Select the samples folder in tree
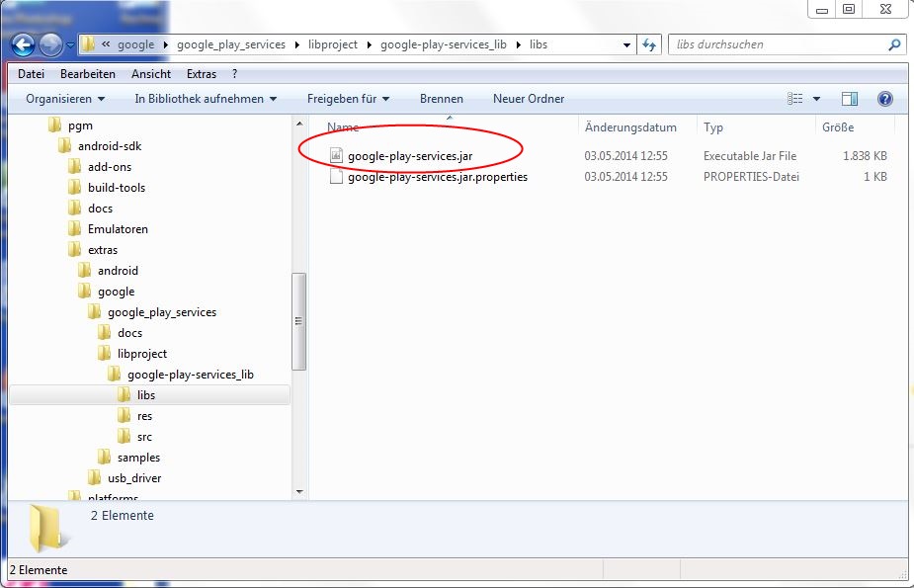 coord(138,458)
